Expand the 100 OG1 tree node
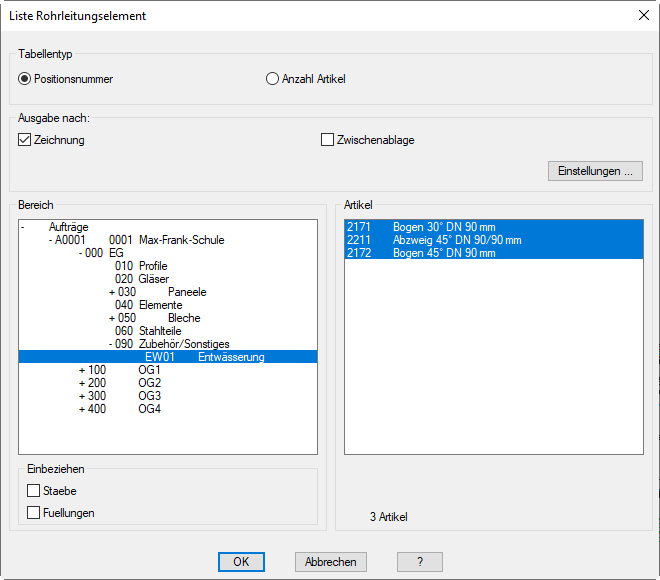Image resolution: width=660 pixels, height=580 pixels. [x=82, y=370]
